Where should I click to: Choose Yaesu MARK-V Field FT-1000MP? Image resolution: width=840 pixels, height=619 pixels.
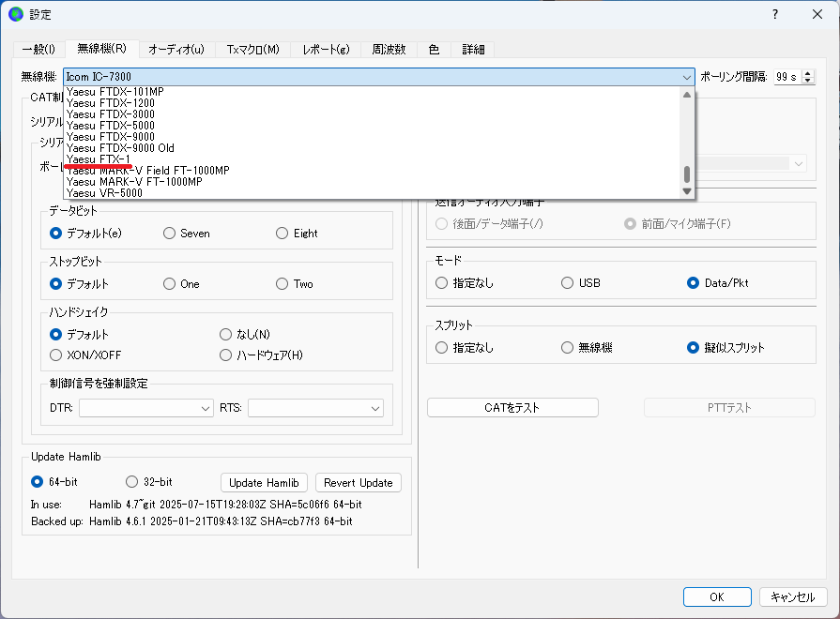point(372,171)
